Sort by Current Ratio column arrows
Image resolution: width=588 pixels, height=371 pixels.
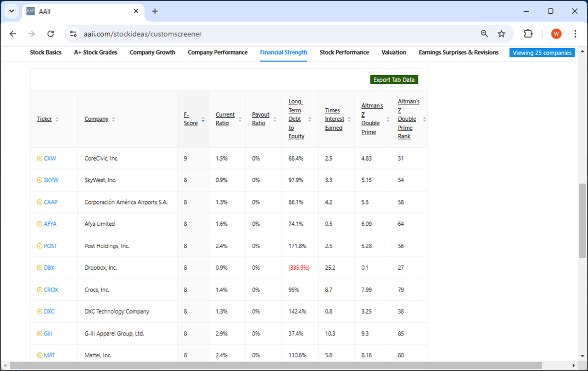(240, 120)
